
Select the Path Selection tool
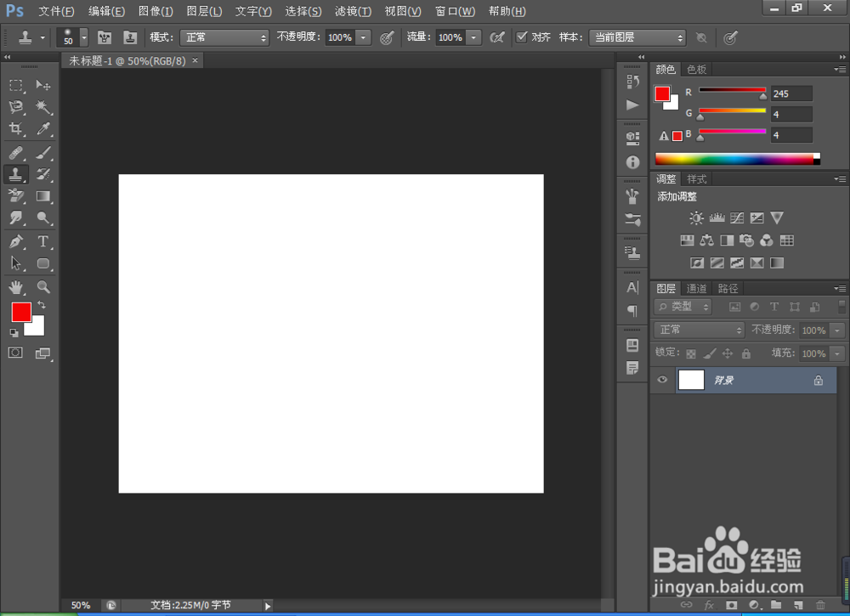point(15,263)
